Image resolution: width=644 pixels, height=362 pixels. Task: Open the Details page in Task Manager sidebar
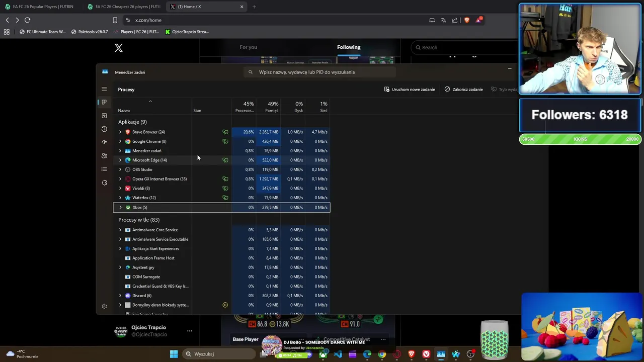104,169
